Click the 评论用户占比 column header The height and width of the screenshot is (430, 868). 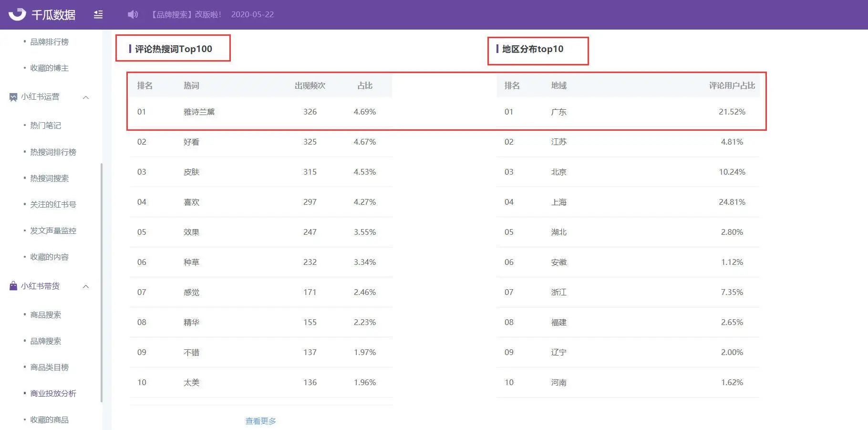tap(732, 85)
